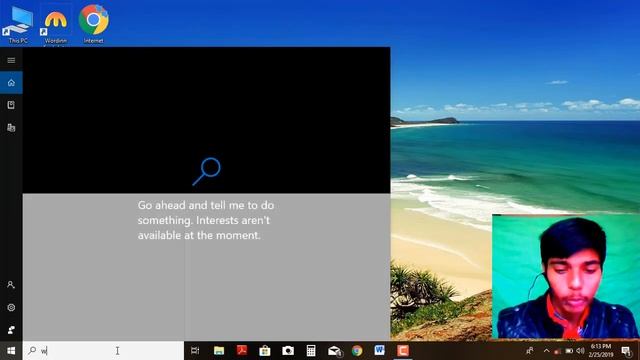Open the People icon in system tray

pyautogui.click(x=530, y=351)
